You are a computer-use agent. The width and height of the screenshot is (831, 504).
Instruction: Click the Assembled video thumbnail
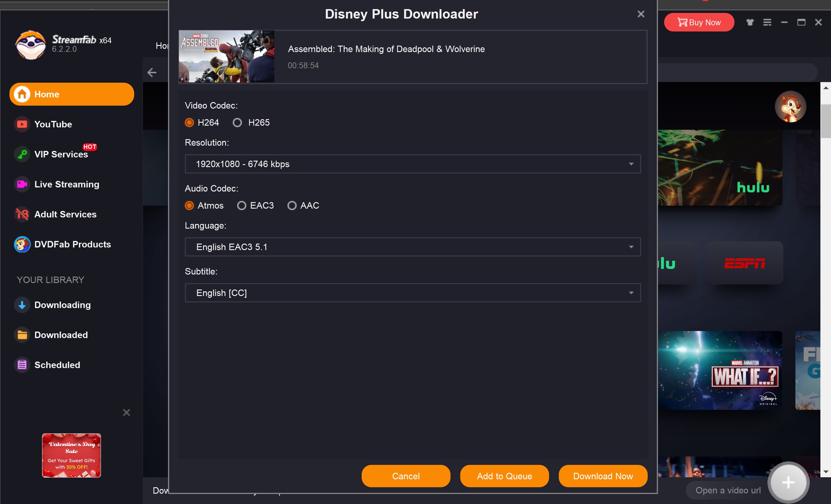(226, 56)
